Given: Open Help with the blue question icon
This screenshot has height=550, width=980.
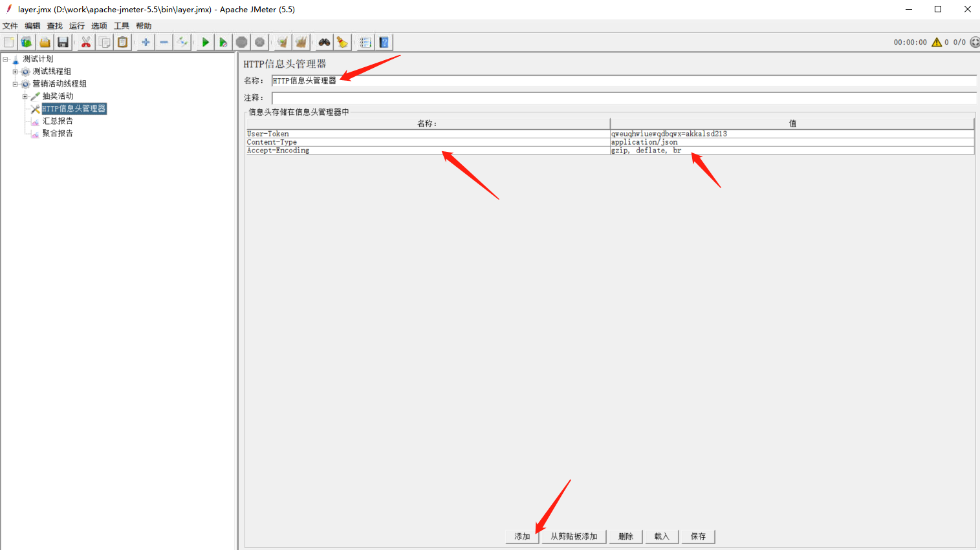Looking at the screenshot, I should [x=384, y=42].
